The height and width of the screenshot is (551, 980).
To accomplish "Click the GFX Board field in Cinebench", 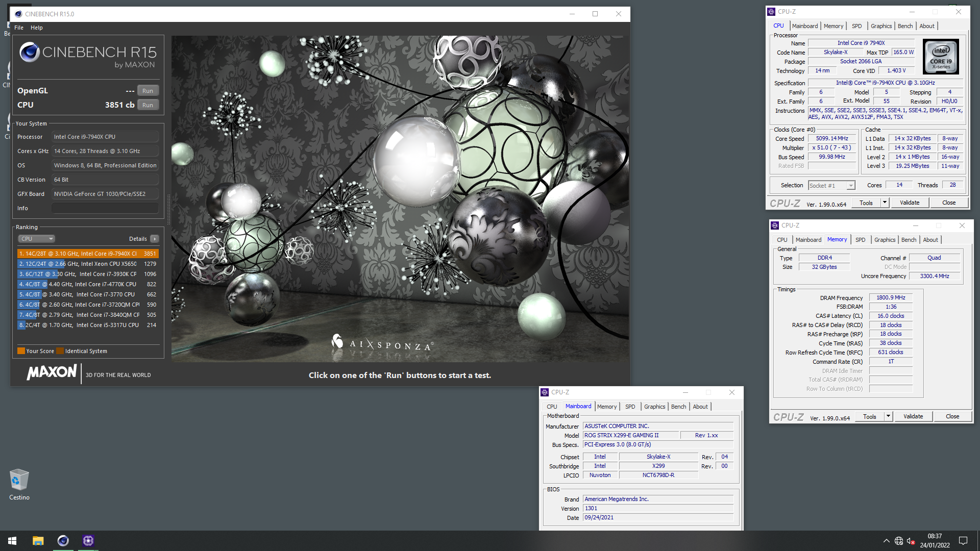I will pos(105,194).
